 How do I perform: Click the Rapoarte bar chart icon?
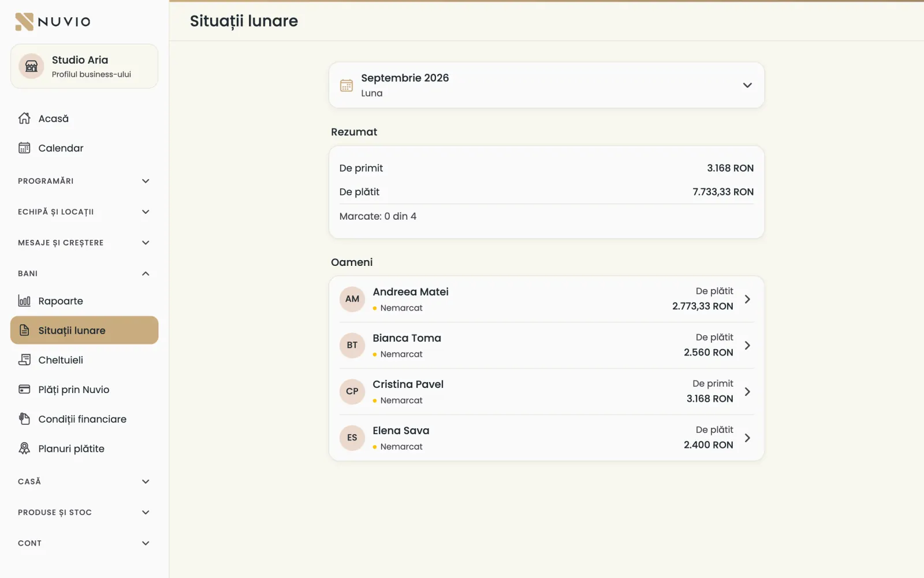[24, 301]
